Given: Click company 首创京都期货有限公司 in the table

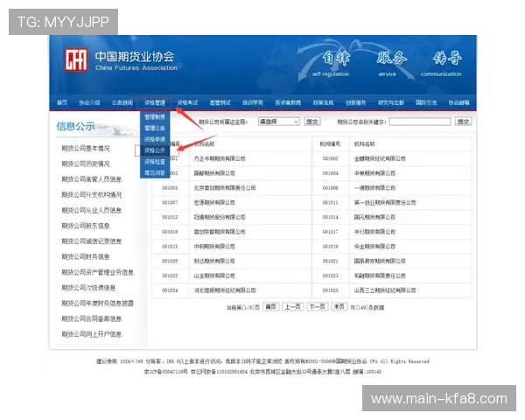Looking at the screenshot, I should 220,232.
